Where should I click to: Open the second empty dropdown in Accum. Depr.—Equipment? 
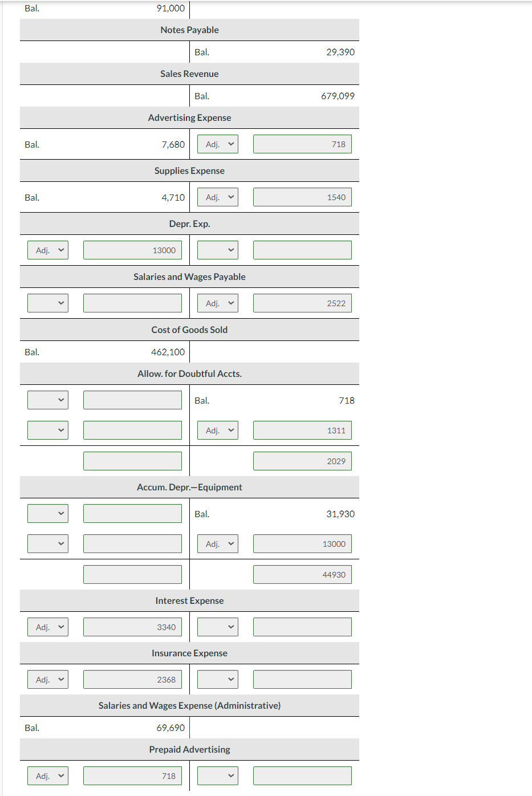point(47,543)
